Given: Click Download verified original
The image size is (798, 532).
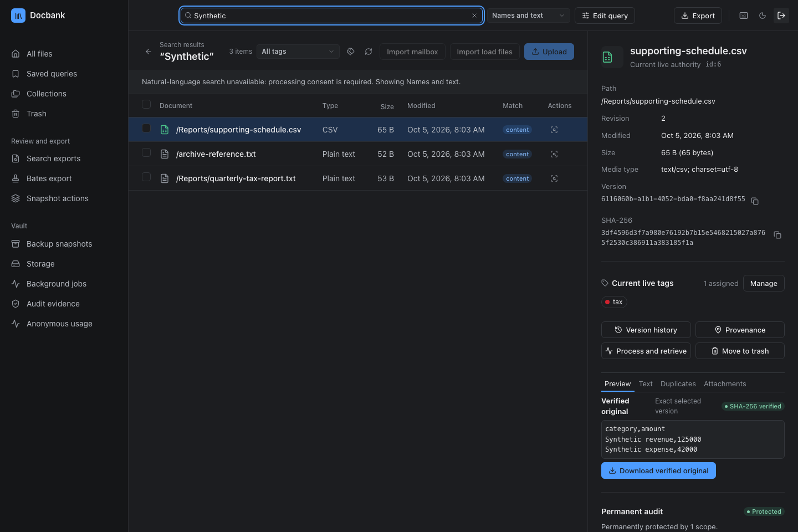Looking at the screenshot, I should 658,470.
